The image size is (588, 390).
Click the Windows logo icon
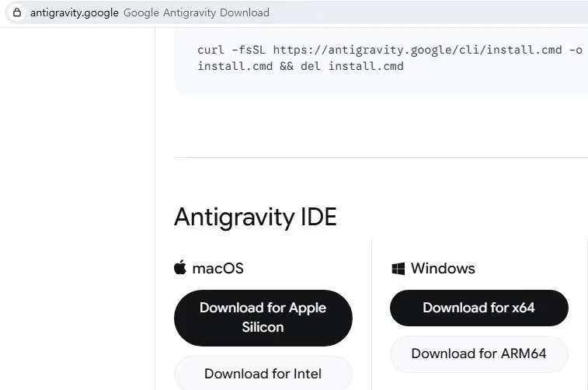point(398,269)
